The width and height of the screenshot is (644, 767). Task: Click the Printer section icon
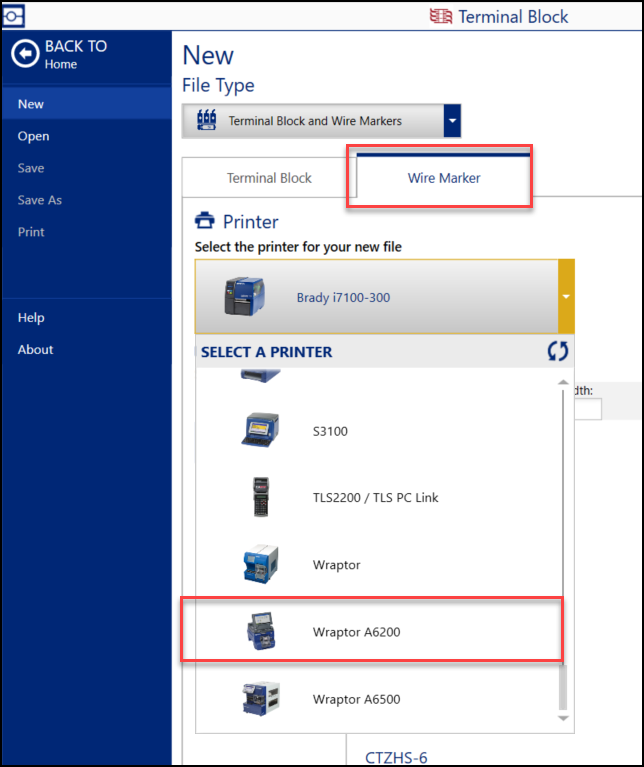click(x=204, y=221)
